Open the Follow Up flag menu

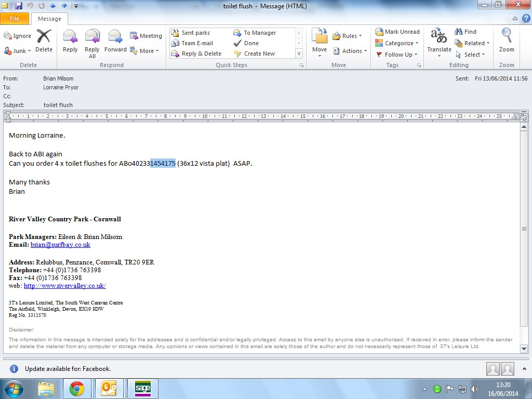click(396, 54)
